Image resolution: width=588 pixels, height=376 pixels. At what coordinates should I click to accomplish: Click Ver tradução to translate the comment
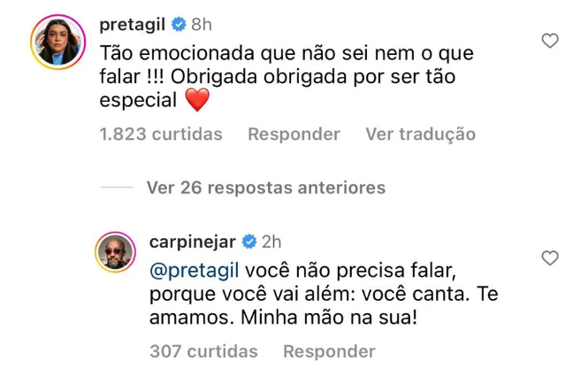[421, 134]
